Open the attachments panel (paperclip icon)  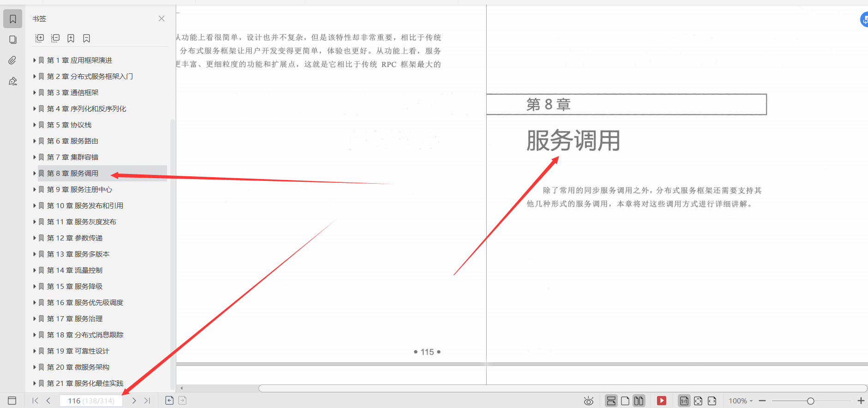13,60
